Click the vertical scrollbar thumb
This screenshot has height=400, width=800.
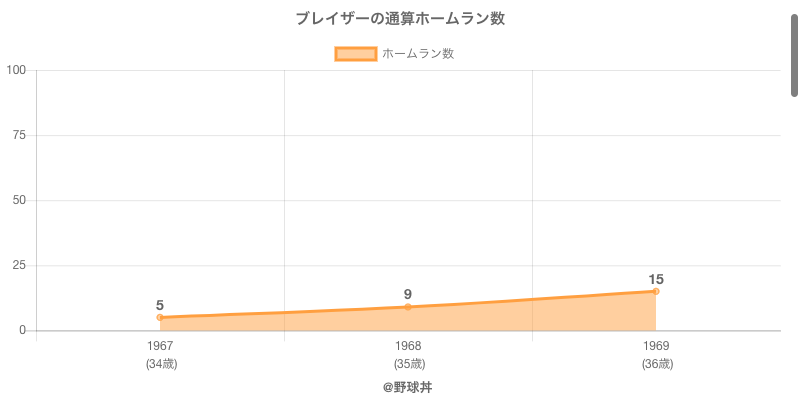tap(794, 55)
